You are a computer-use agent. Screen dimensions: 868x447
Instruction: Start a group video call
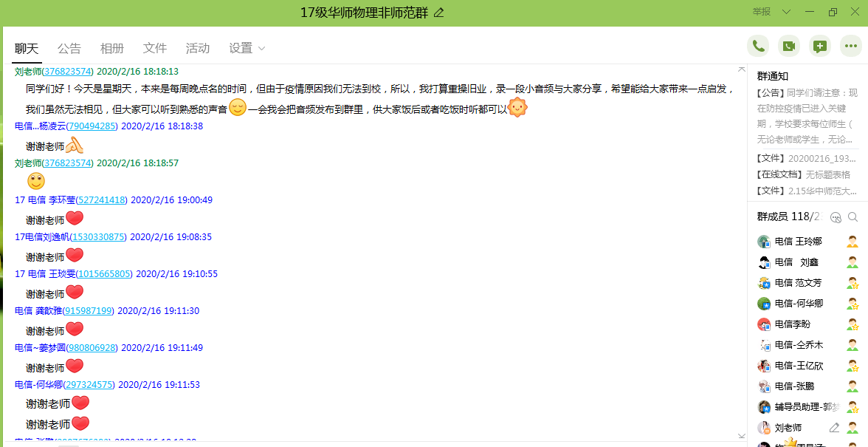click(789, 47)
